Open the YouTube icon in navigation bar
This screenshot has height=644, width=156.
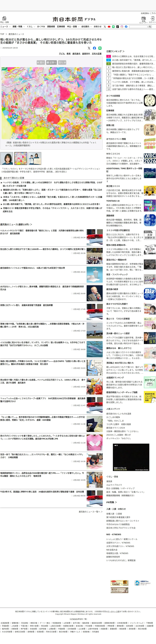(109, 27)
